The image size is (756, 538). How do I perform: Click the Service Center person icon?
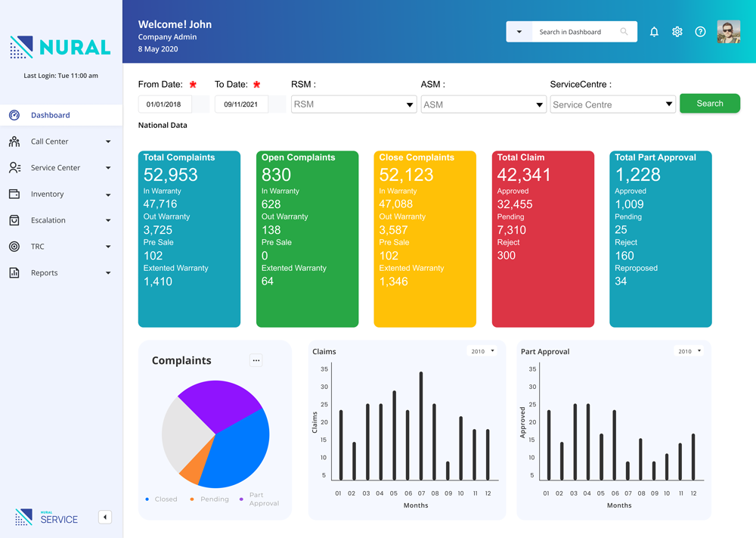click(x=14, y=167)
